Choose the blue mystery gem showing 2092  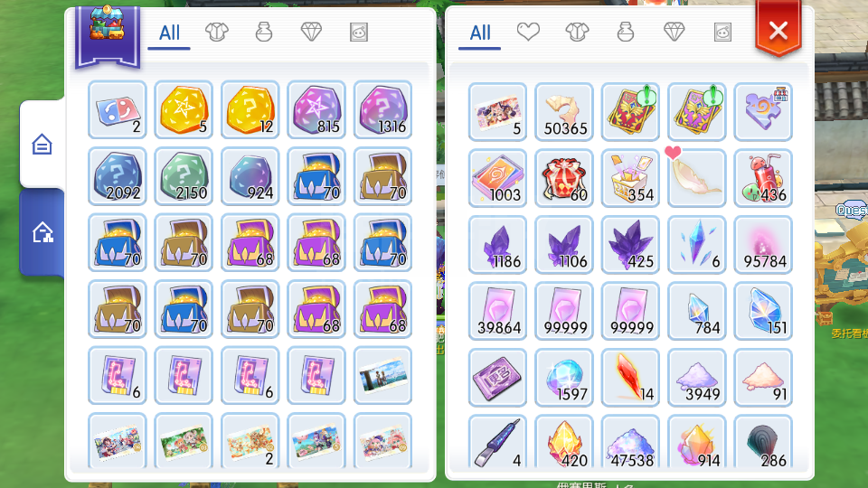click(x=118, y=176)
